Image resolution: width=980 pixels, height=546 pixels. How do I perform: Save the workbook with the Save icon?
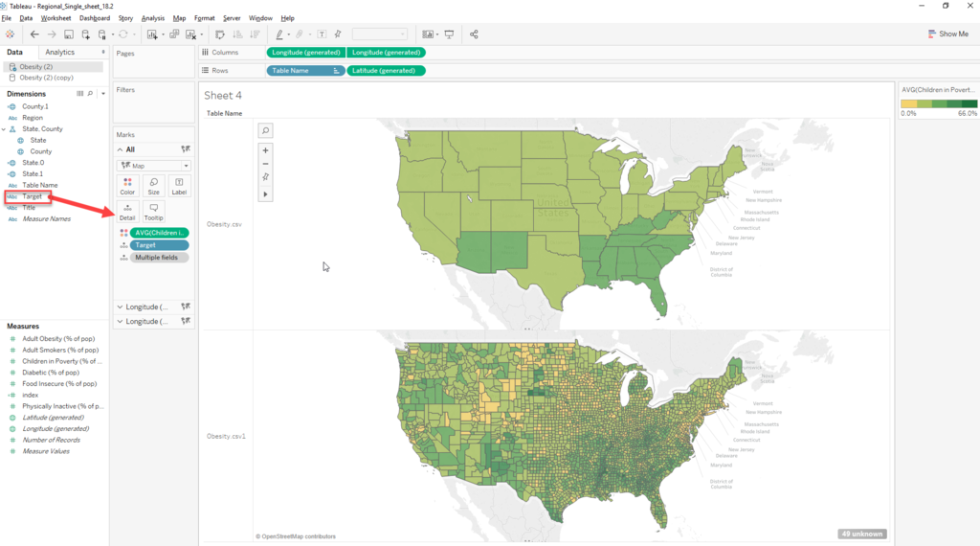click(x=69, y=34)
